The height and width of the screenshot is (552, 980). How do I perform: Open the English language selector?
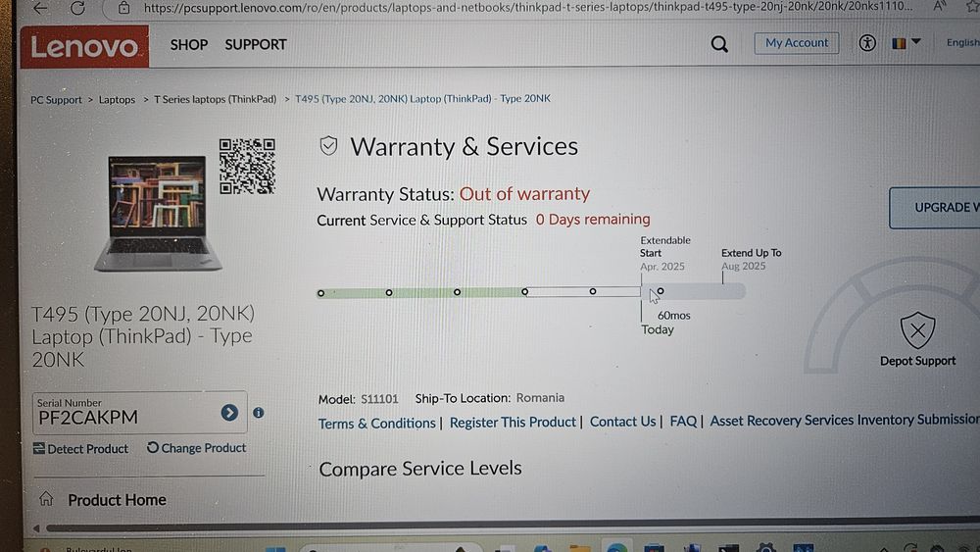(962, 42)
